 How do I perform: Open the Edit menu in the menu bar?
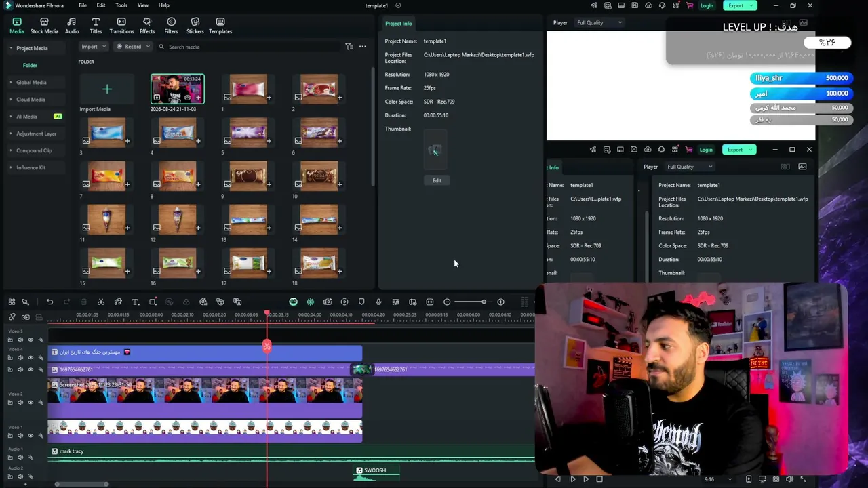click(100, 5)
